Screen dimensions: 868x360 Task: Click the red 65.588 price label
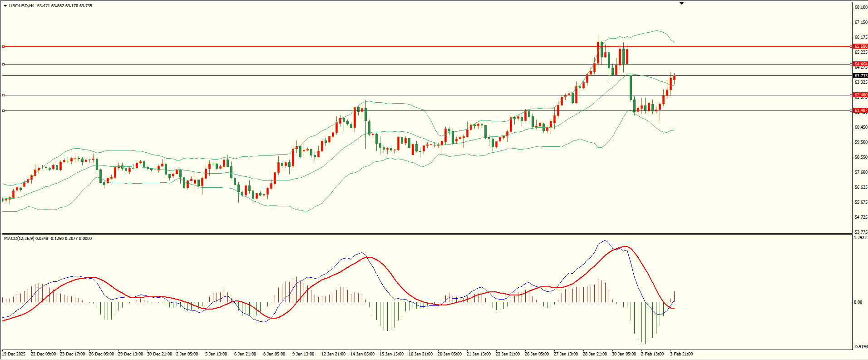[x=860, y=46]
